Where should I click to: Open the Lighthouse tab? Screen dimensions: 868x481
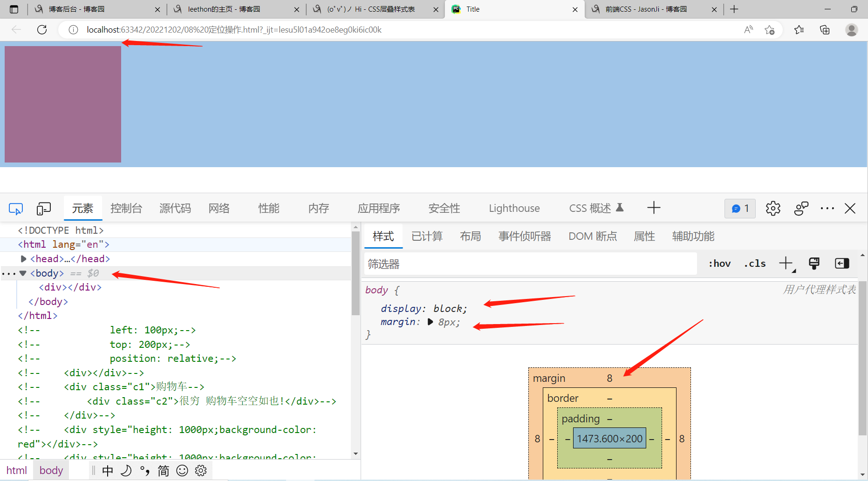coord(514,208)
